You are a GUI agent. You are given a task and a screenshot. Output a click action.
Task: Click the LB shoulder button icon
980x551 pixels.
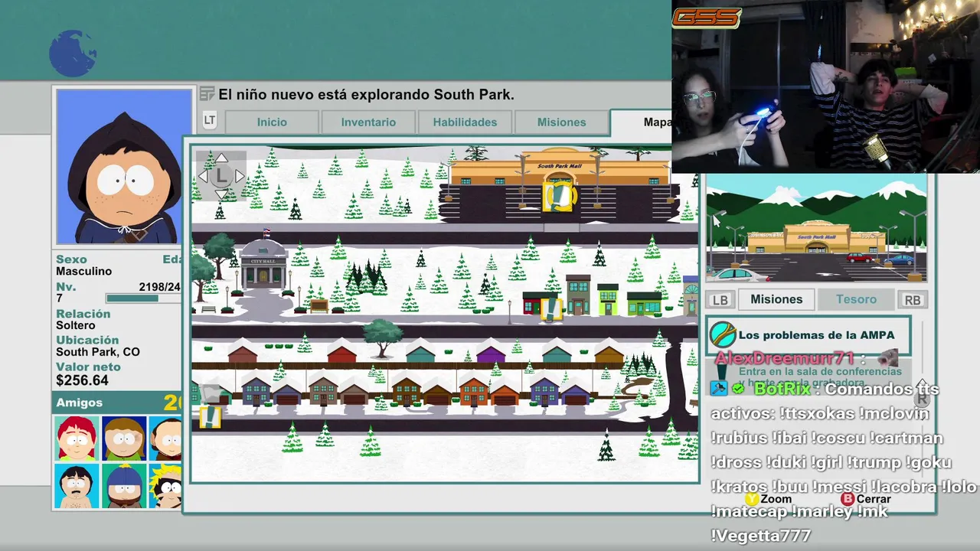(720, 300)
